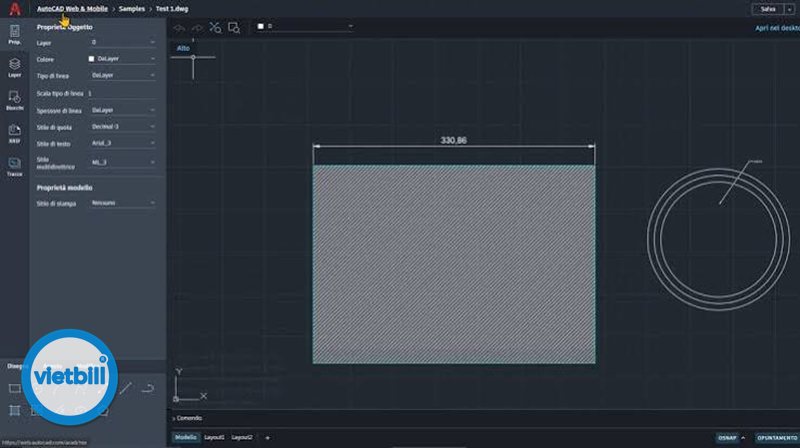Select the rectangle draw tool

(x=14, y=389)
